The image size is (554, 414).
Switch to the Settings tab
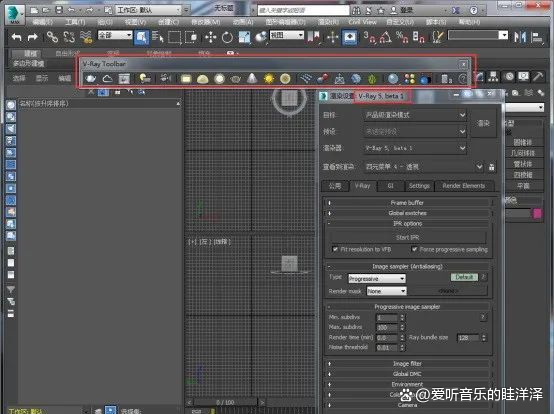pyautogui.click(x=419, y=186)
